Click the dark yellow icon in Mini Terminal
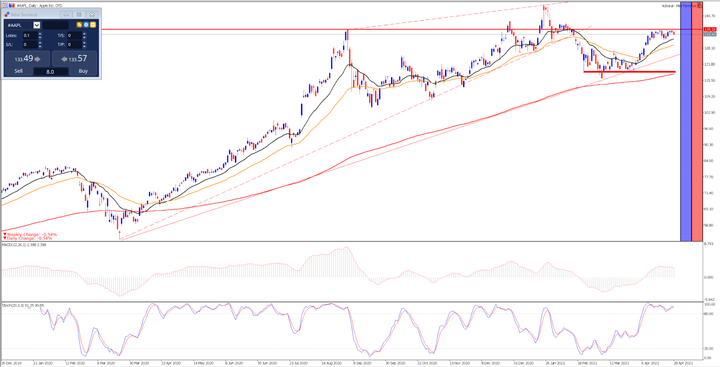Screen dimensions: 720x367 pyautogui.click(x=79, y=25)
